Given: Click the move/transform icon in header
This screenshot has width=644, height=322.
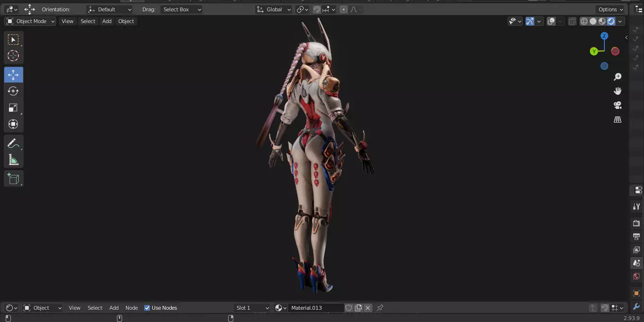Looking at the screenshot, I should [x=30, y=9].
